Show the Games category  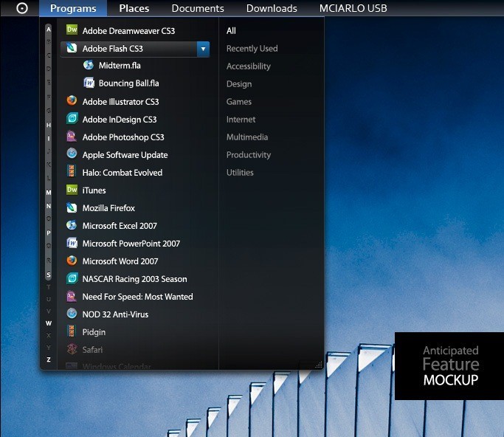point(238,102)
